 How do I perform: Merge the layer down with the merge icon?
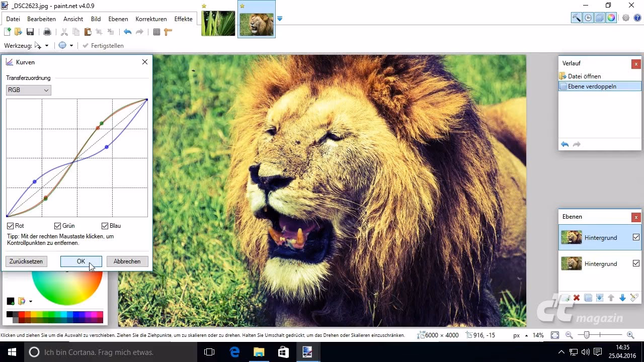[x=599, y=298]
